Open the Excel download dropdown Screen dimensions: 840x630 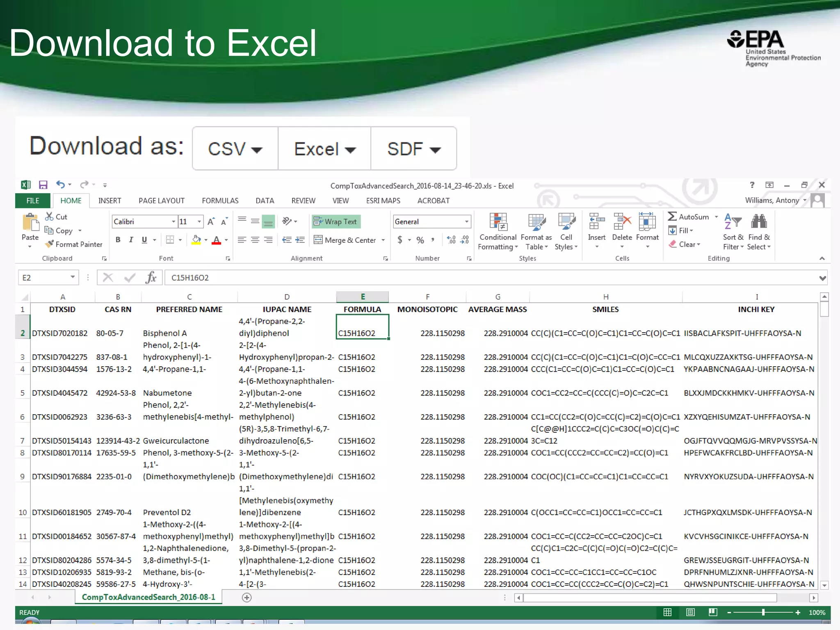tap(324, 148)
